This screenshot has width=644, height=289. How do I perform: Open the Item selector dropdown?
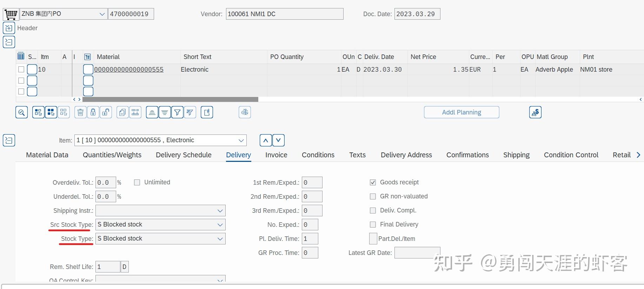(241, 140)
